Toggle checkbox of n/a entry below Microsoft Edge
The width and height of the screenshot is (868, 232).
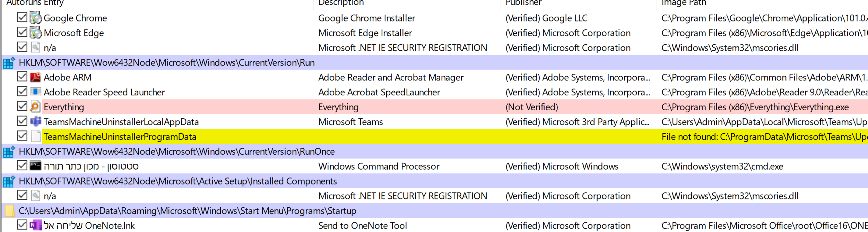(22, 47)
